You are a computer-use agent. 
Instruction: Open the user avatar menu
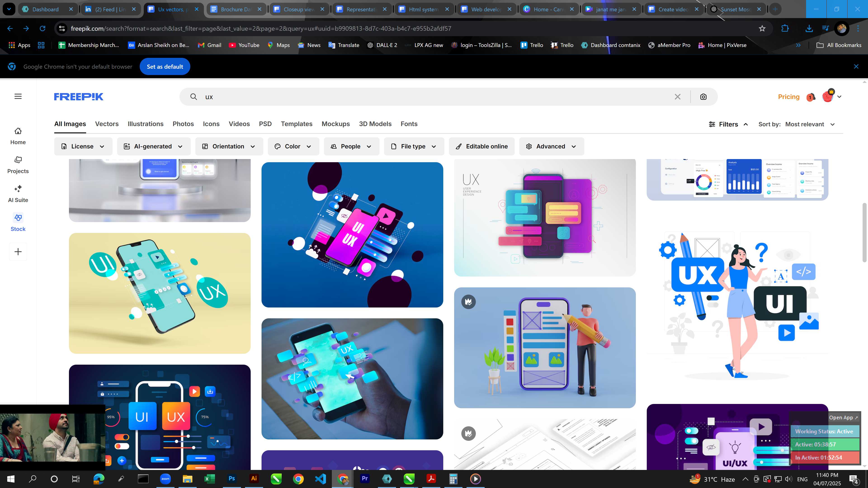832,97
